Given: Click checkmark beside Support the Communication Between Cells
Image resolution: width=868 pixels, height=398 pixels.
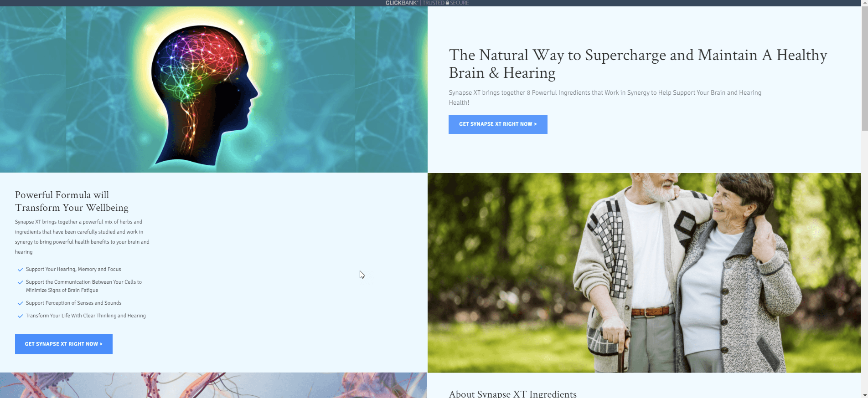Looking at the screenshot, I should tap(20, 282).
